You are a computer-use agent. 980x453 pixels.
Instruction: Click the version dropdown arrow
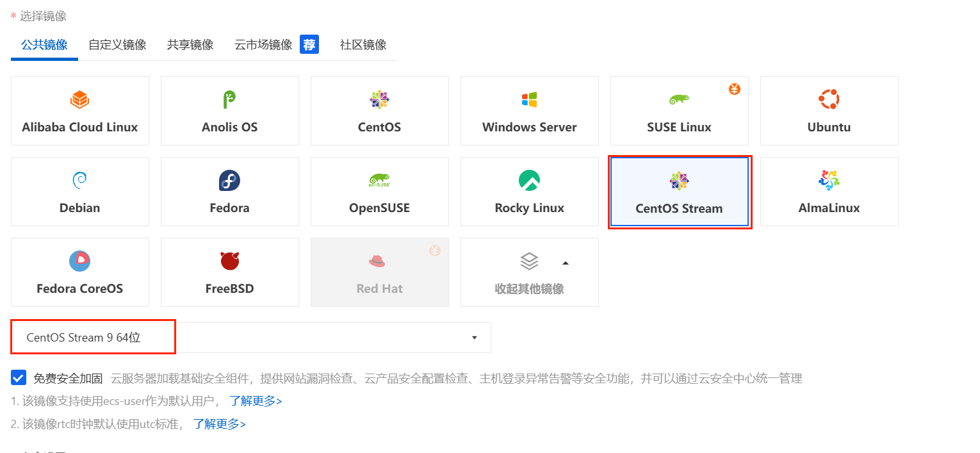(475, 338)
